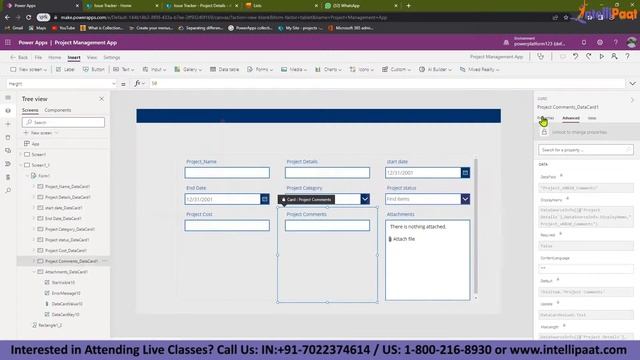The width and height of the screenshot is (640, 360).
Task: Insert a Button from the ribbon
Action: tap(94, 69)
